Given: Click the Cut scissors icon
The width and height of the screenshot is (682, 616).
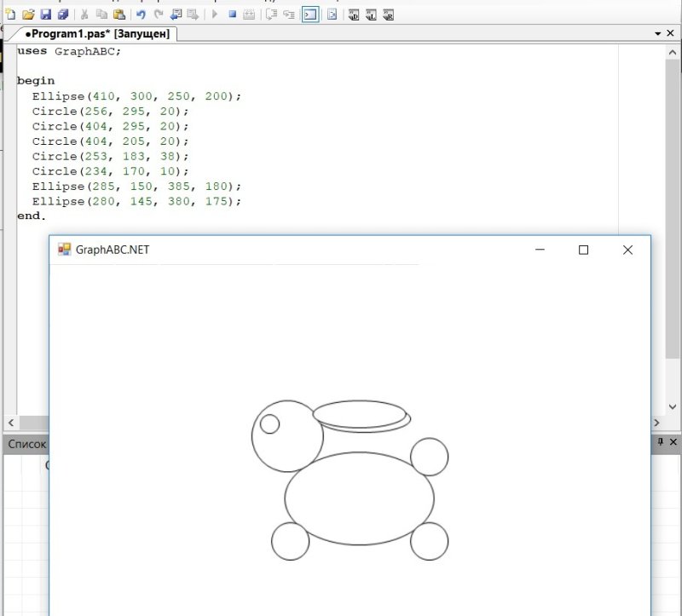Looking at the screenshot, I should [84, 14].
